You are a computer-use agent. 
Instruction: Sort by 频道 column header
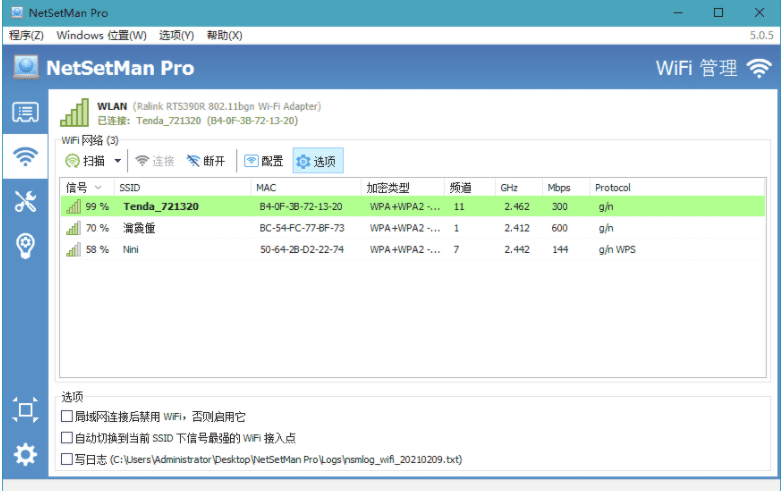click(x=470, y=188)
